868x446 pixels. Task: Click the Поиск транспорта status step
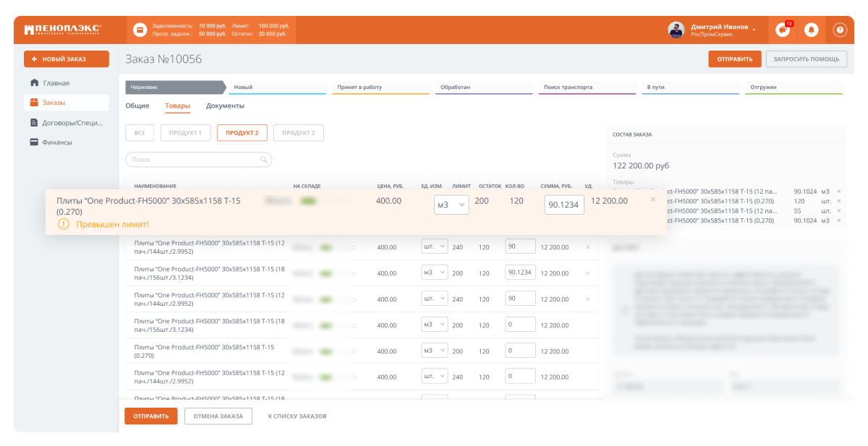(x=587, y=87)
